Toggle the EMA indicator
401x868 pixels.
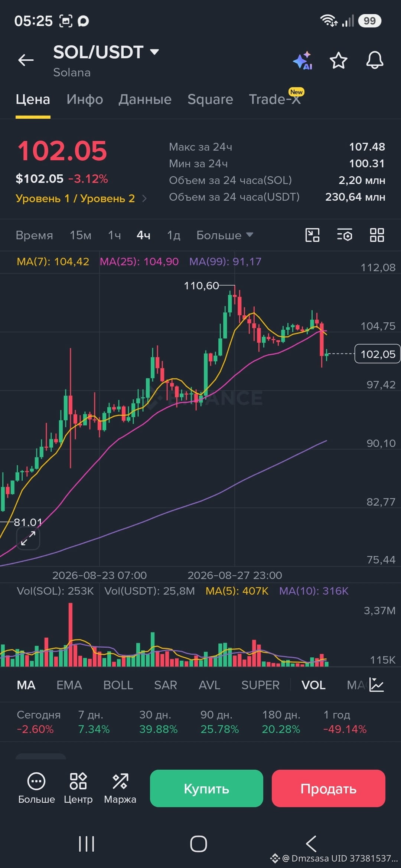tap(69, 685)
